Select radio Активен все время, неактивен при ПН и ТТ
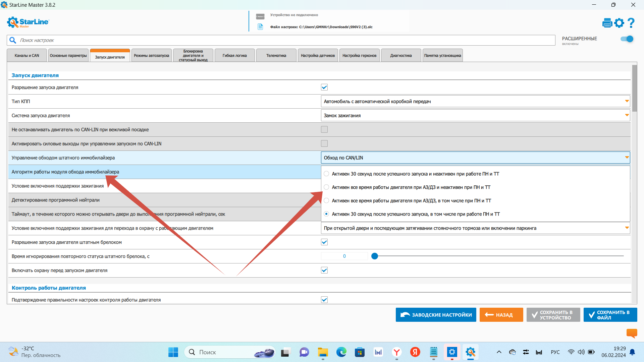This screenshot has height=362, width=644. pyautogui.click(x=326, y=187)
